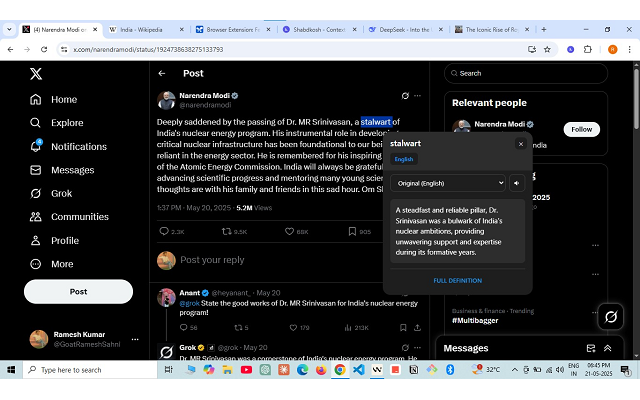The image size is (640, 400).
Task: Bookmark Anant's comment
Action: pos(403,327)
